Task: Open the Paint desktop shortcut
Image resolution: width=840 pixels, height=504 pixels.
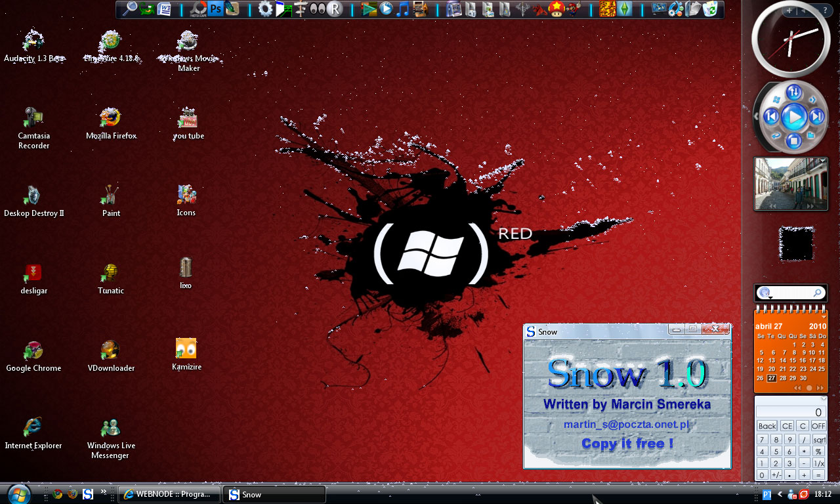Action: click(111, 201)
